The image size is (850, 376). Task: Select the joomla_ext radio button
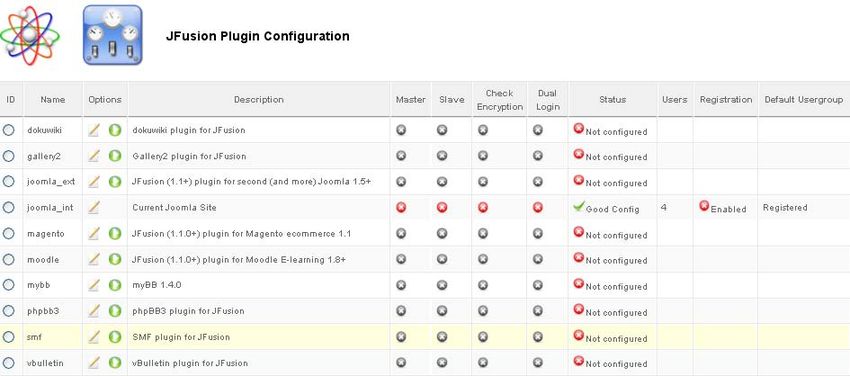pos(8,181)
